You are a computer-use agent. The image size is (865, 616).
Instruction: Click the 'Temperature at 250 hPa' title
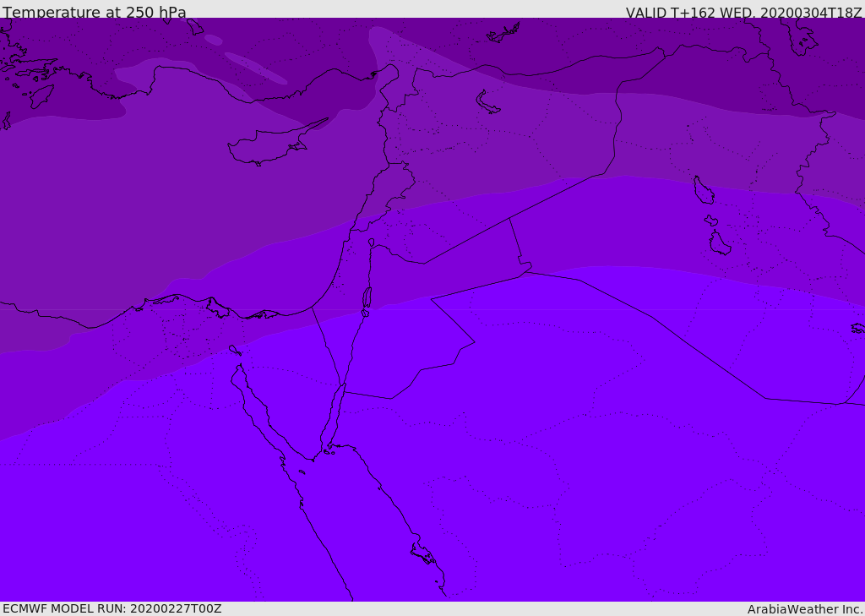[94, 13]
